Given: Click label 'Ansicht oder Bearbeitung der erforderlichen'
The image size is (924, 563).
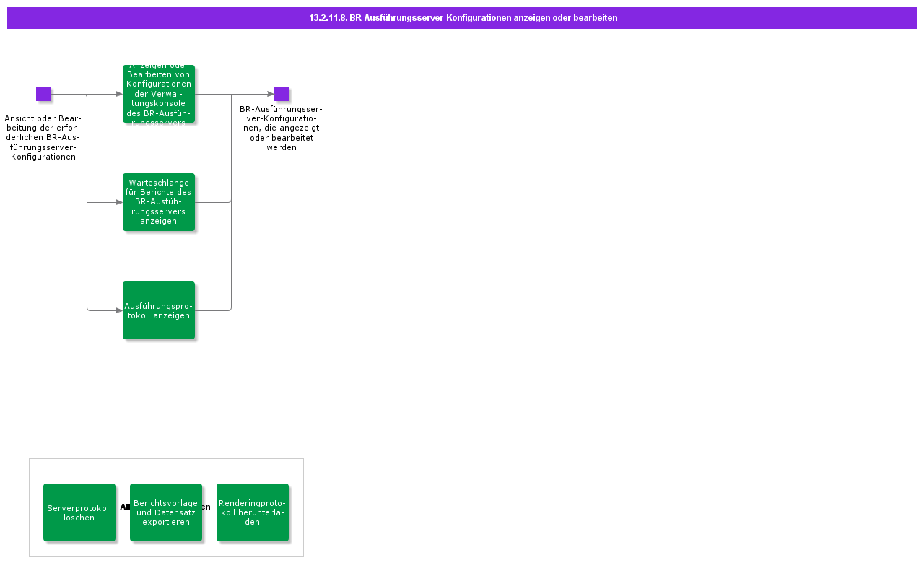Looking at the screenshot, I should [x=43, y=137].
